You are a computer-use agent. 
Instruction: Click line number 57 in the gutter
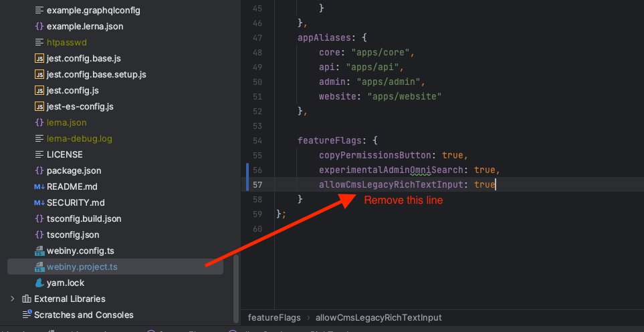click(x=257, y=184)
